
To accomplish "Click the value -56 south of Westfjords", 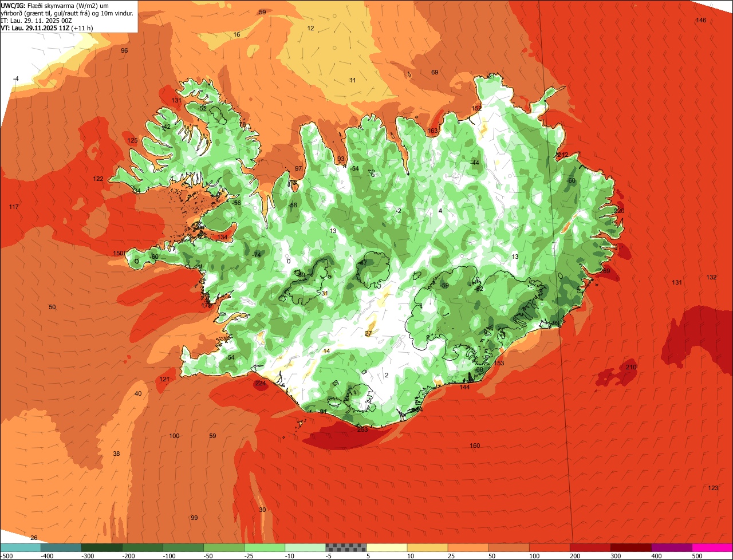I will point(237,203).
